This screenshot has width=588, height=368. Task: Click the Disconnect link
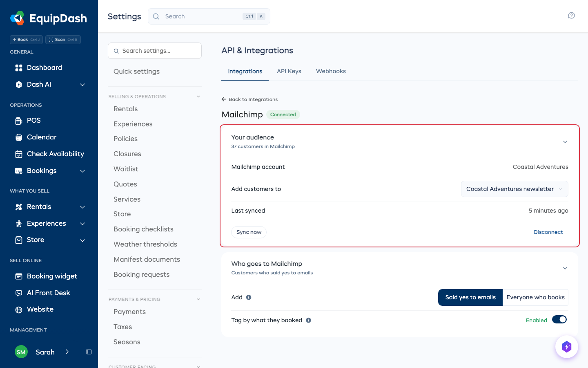coord(548,232)
